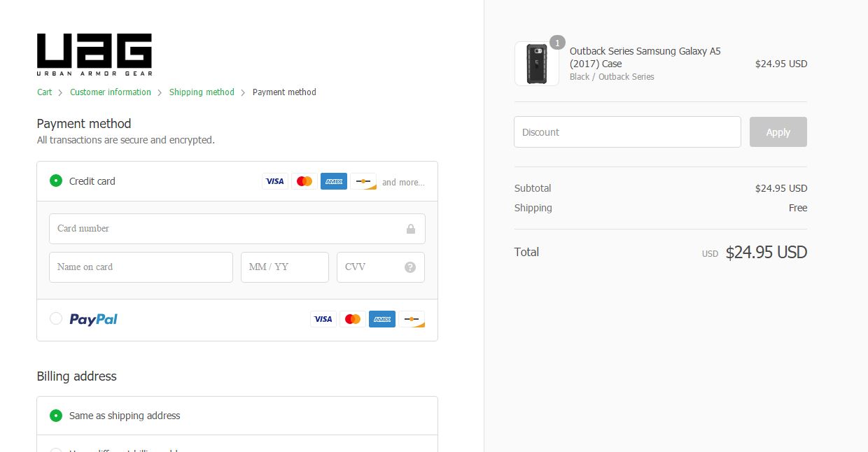Click the Black / Outback Series variant text
This screenshot has width=868, height=452.
612,77
